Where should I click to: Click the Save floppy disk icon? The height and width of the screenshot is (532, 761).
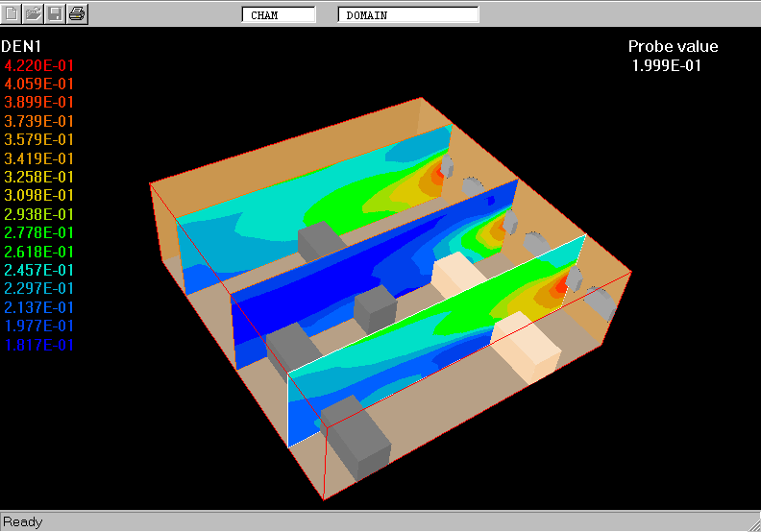point(55,13)
